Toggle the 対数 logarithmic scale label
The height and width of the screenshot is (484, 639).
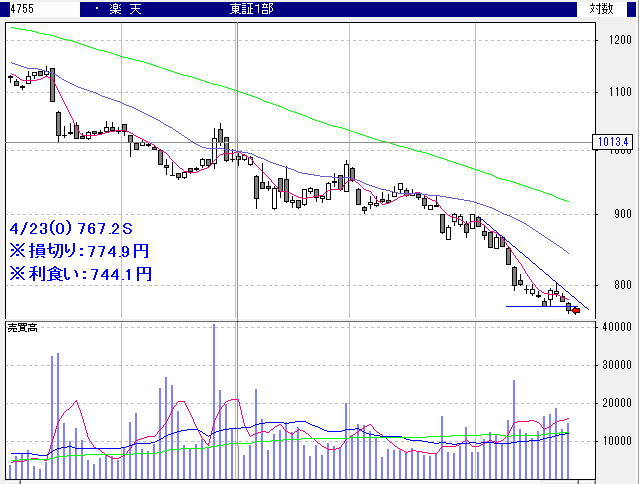(x=601, y=8)
